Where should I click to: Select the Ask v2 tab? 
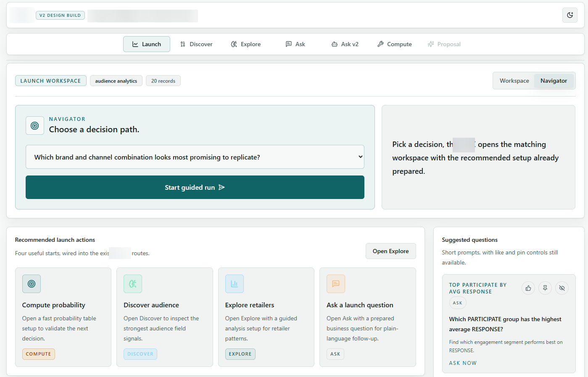coord(345,44)
